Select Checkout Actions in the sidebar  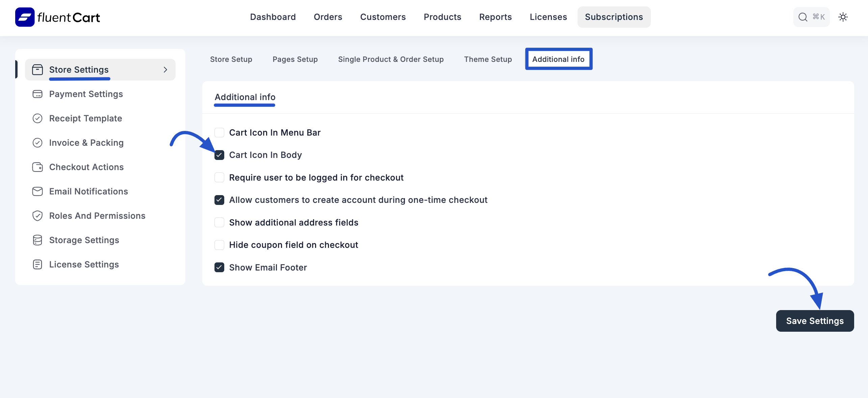(86, 167)
